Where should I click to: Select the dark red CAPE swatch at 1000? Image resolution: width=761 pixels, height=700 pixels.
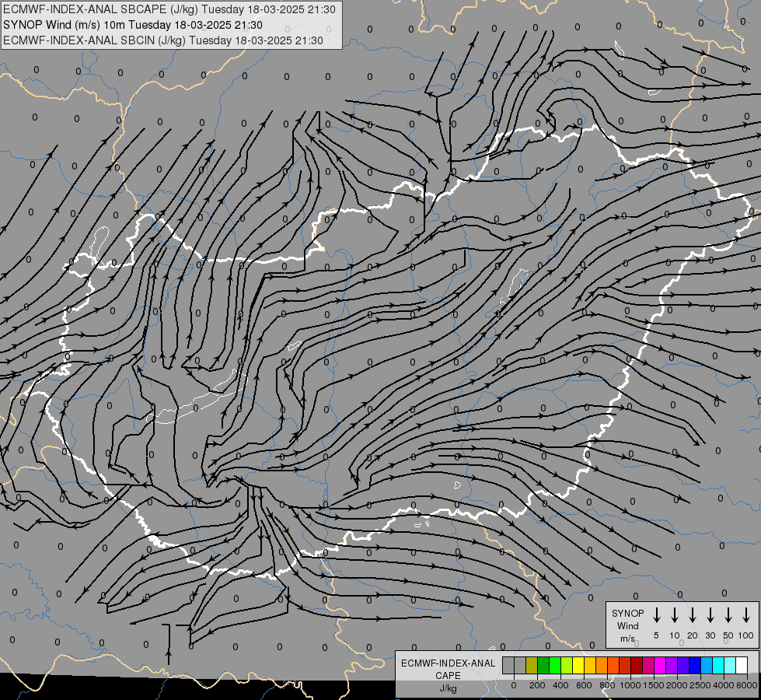click(637, 665)
